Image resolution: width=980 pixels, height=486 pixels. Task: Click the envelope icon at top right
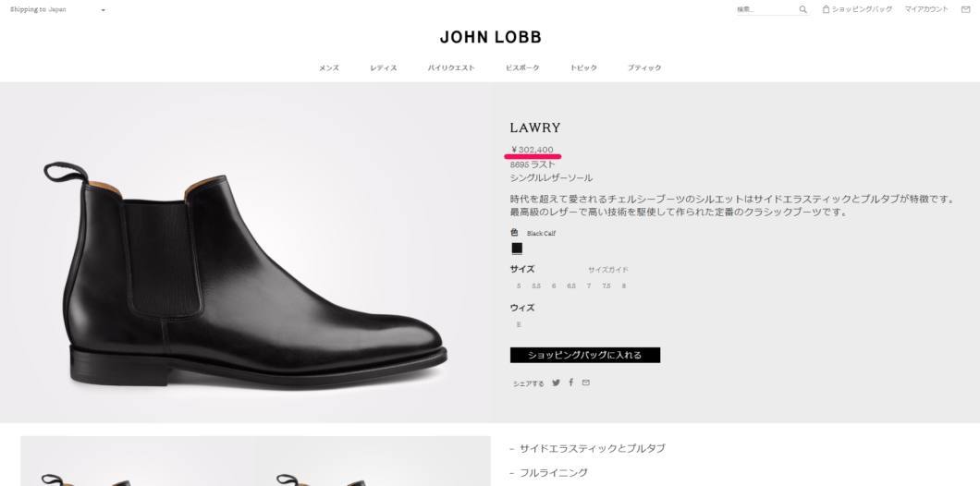[x=965, y=9]
